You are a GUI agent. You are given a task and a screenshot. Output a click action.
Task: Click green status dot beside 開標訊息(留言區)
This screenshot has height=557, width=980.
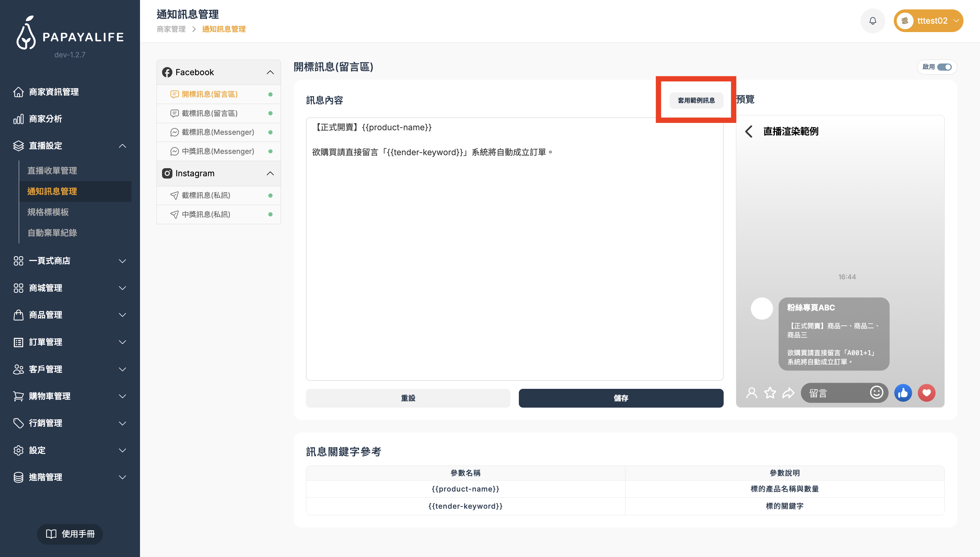point(270,94)
